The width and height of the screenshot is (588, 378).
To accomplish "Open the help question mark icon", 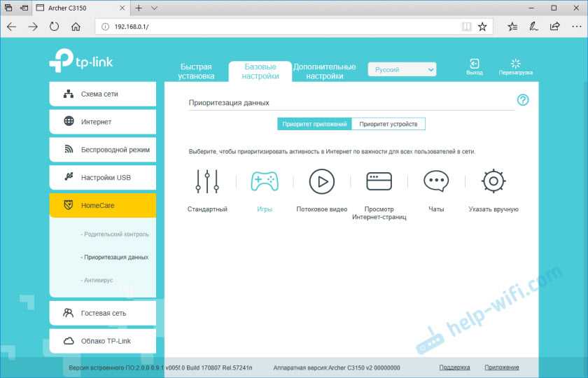I will [523, 100].
